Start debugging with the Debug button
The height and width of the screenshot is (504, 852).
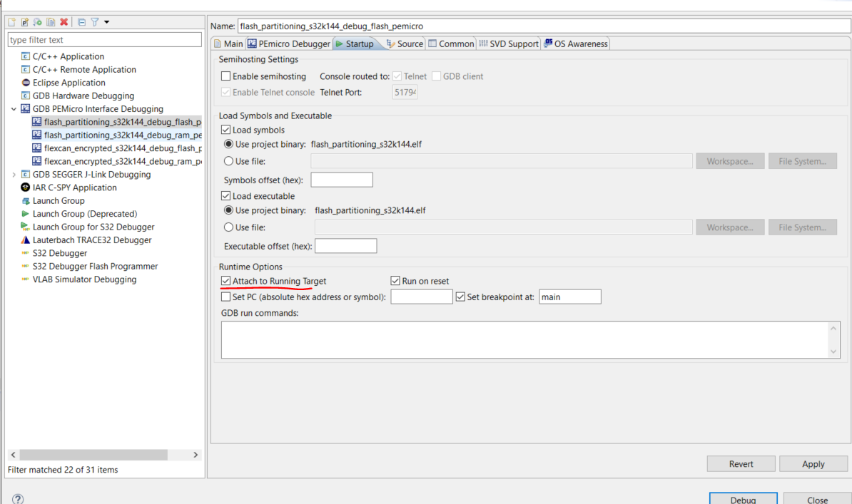(743, 499)
